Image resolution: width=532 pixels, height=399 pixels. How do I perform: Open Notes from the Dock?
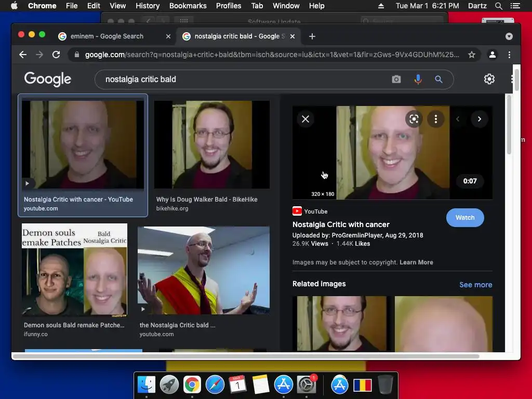click(261, 384)
